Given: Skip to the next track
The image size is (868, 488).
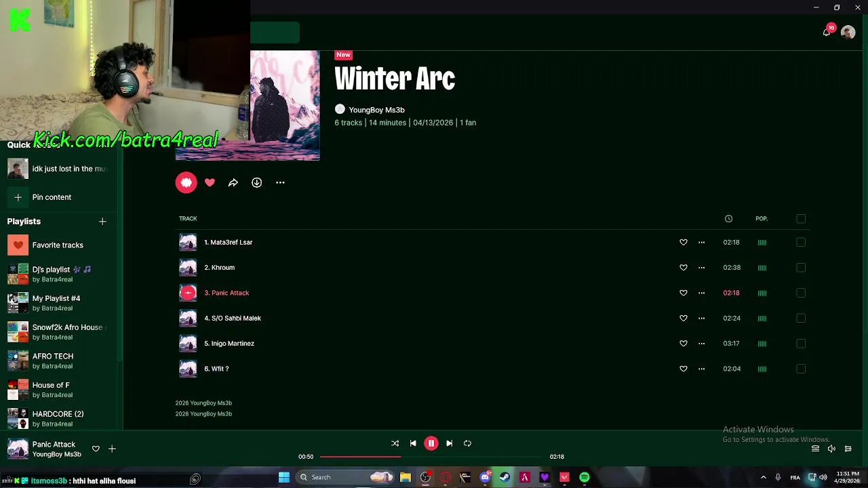Looking at the screenshot, I should 449,443.
